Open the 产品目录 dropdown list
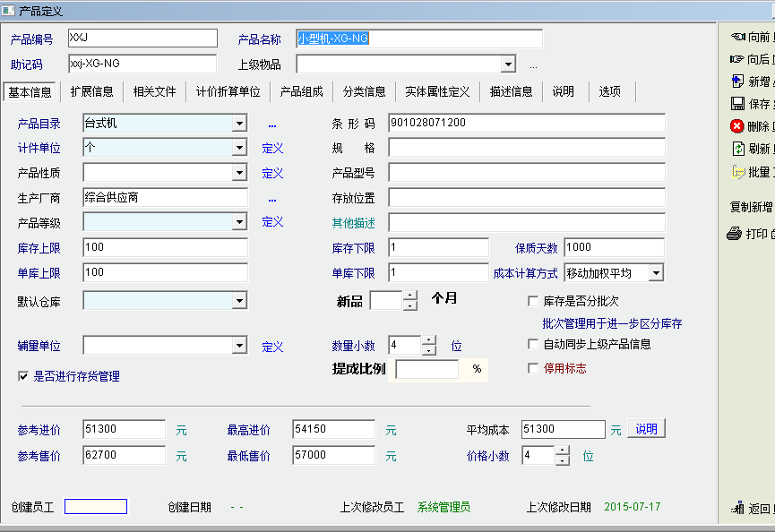This screenshot has height=532, width=775. coord(239,124)
